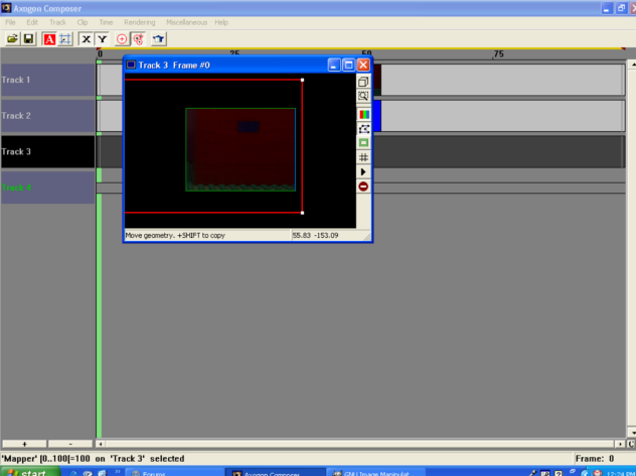This screenshot has width=636, height=476.
Task: Open the Help menu
Action: (x=221, y=22)
